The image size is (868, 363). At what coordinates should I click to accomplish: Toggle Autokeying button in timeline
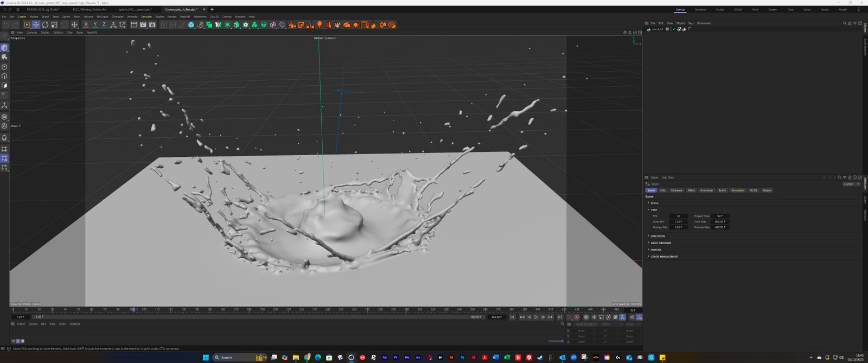pos(577,317)
